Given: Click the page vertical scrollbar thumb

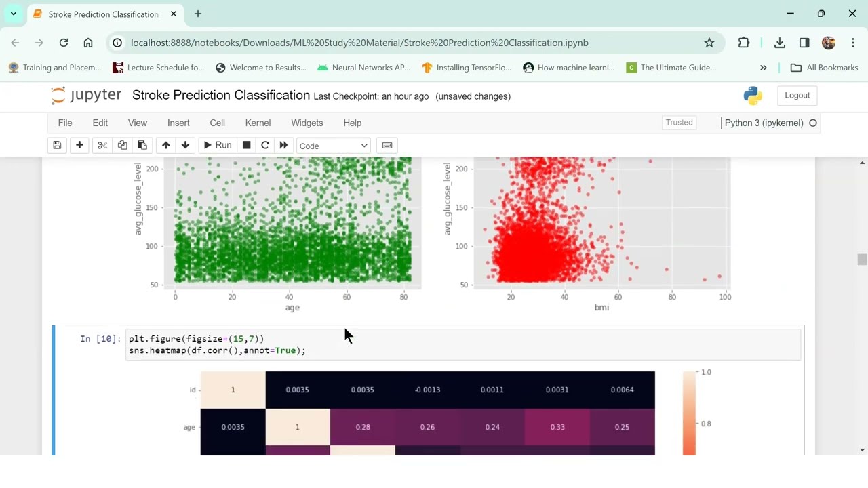Looking at the screenshot, I should (x=862, y=260).
